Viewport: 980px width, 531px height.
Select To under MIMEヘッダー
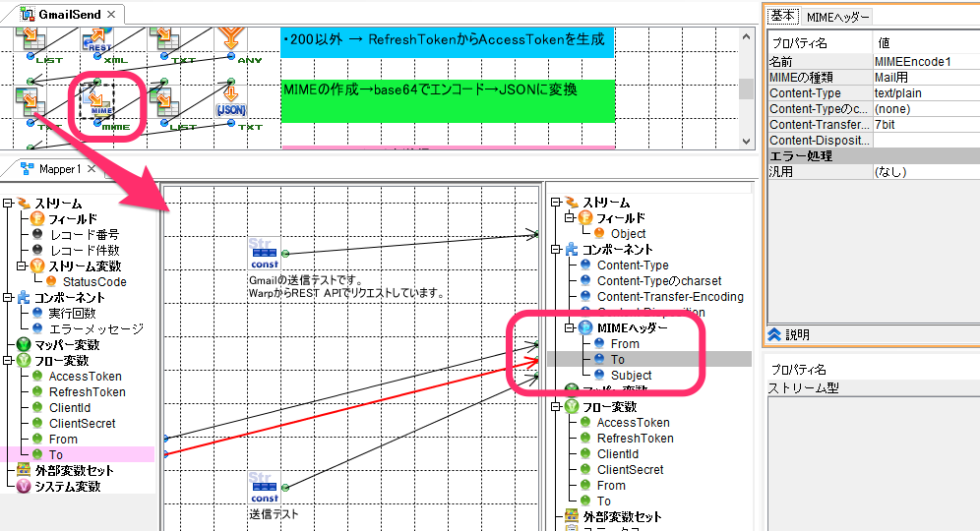618,359
